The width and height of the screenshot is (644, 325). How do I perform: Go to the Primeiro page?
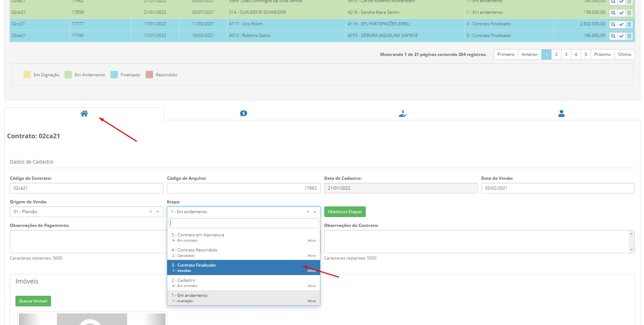[x=506, y=55]
